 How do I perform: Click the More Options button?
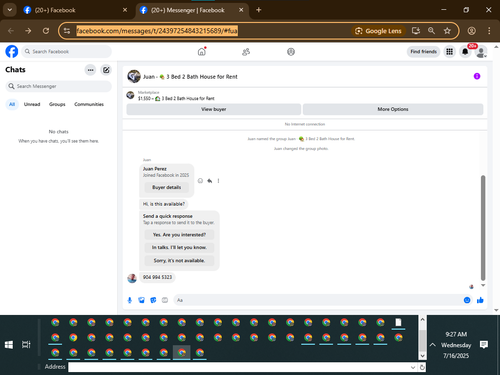coord(393,109)
